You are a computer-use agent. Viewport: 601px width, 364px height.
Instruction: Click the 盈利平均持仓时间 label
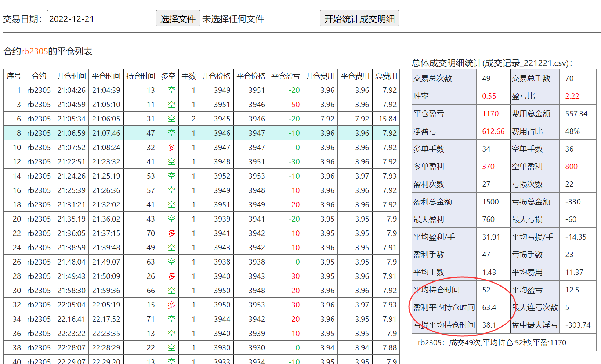coord(444,307)
